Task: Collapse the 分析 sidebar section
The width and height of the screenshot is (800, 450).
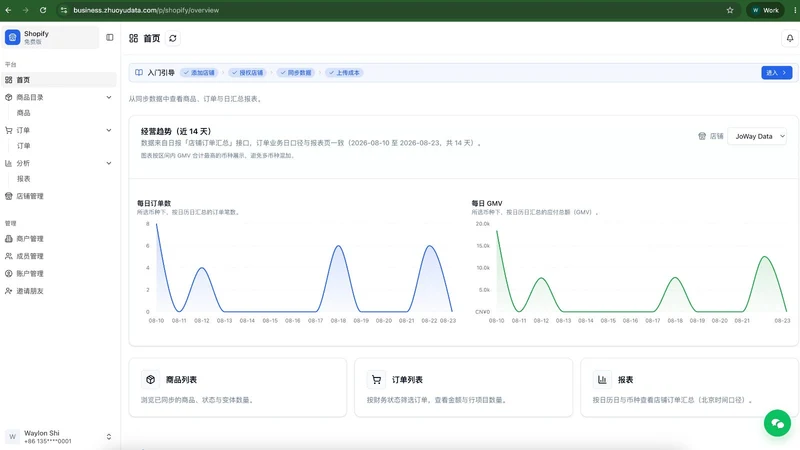Action: (x=109, y=163)
